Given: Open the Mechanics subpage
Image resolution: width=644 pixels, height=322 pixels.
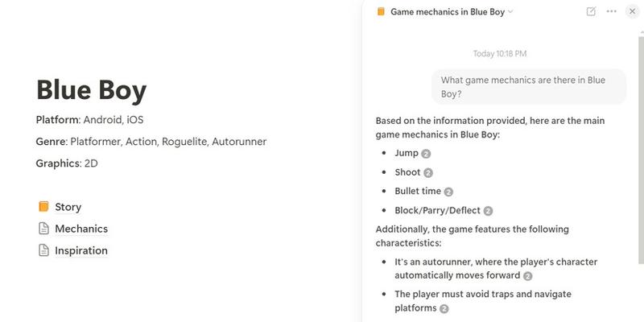Looking at the screenshot, I should click(80, 229).
